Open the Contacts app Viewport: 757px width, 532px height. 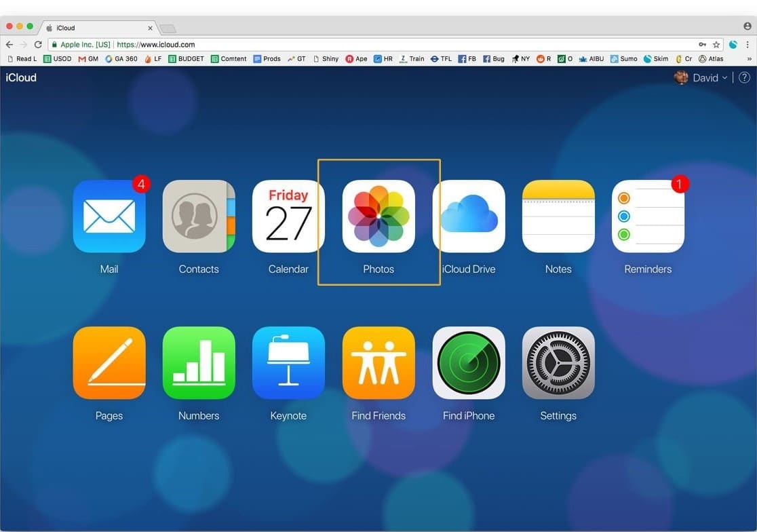199,216
